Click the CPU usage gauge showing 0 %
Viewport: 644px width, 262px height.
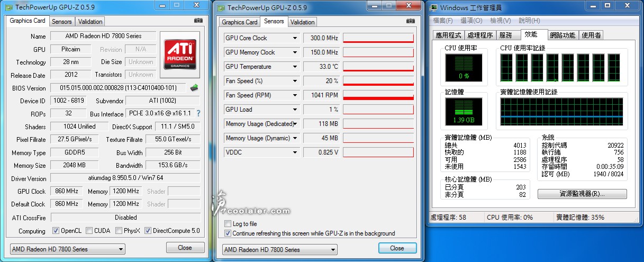coord(464,68)
